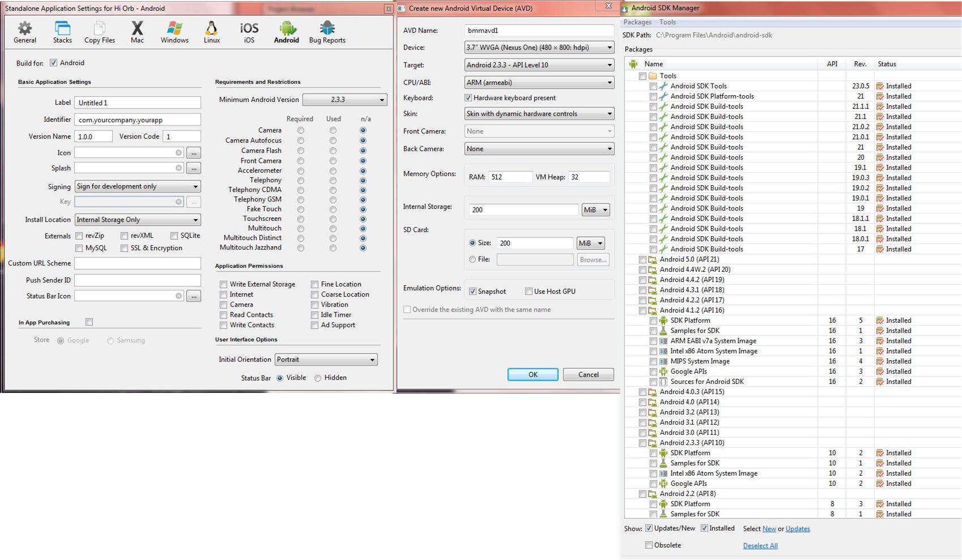Click the AVD Name text field
The height and width of the screenshot is (560, 962).
click(539, 31)
